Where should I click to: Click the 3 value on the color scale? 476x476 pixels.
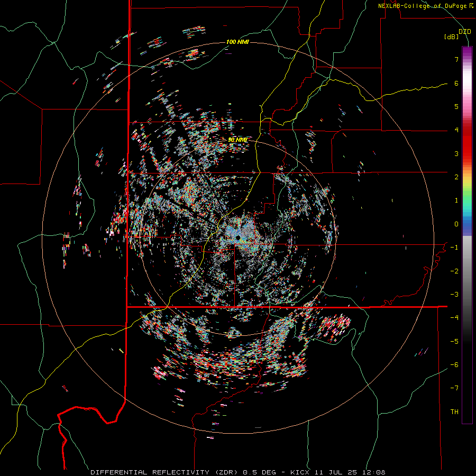point(456,153)
